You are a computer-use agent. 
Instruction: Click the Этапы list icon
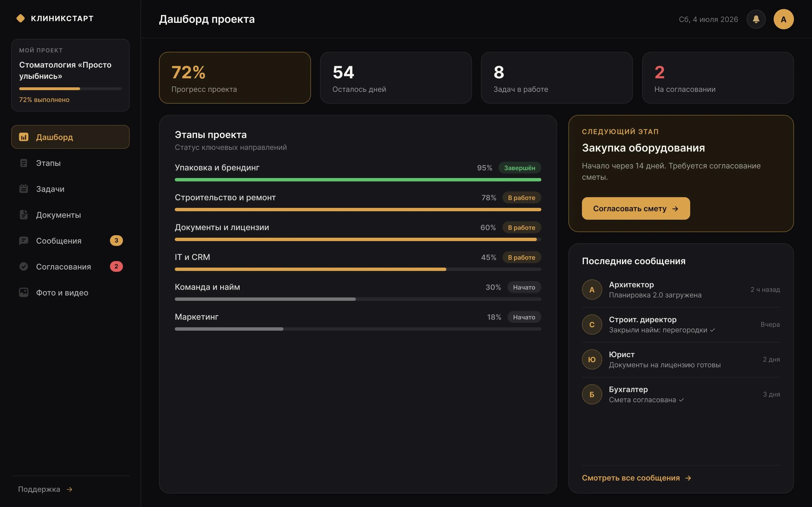[x=23, y=163]
